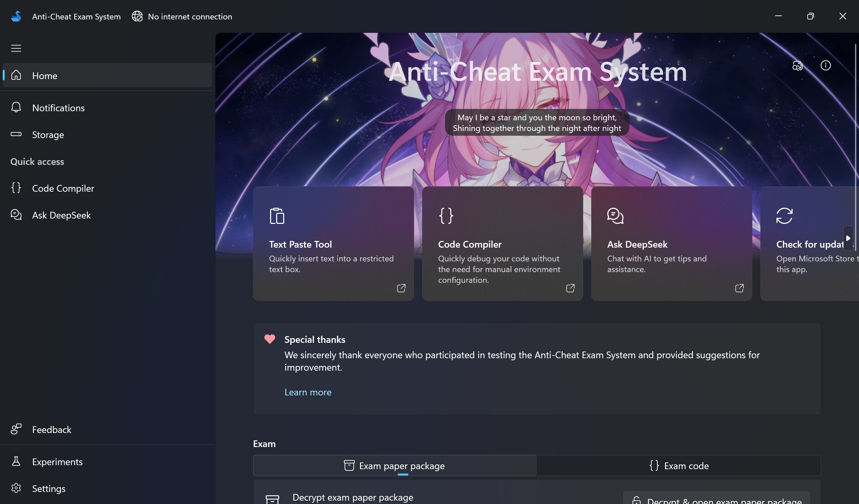The image size is (859, 504).
Task: Switch to the Exam code tab
Action: 679,465
